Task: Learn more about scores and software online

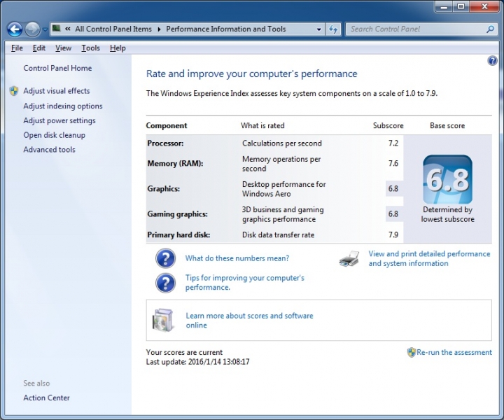Action: (x=249, y=321)
